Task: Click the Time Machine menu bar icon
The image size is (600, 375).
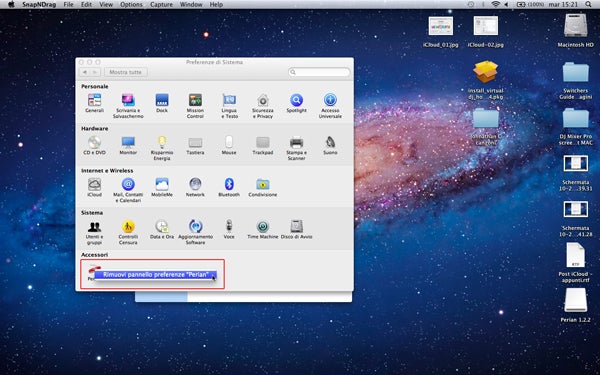Action: point(471,5)
